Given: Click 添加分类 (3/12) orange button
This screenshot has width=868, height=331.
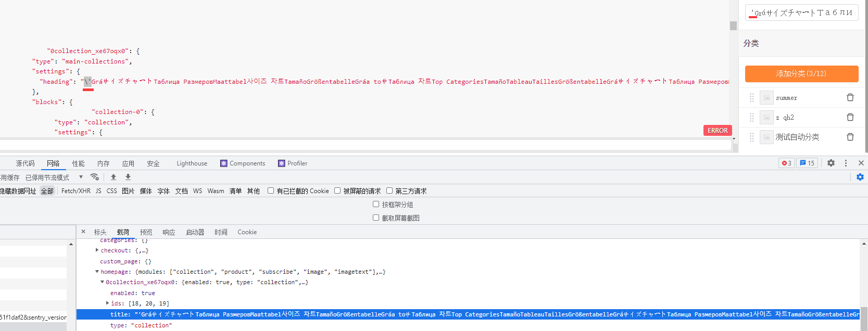Looking at the screenshot, I should pos(801,74).
